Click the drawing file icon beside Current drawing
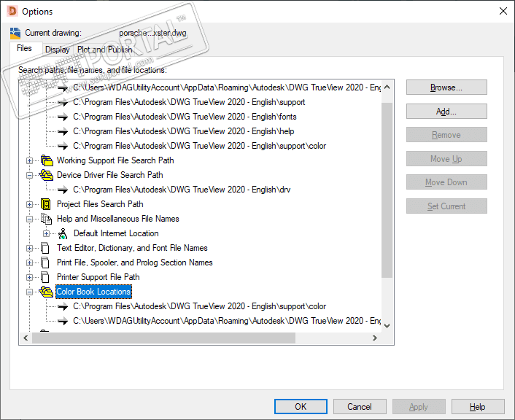Screen dimensions: 515x420 [15, 33]
